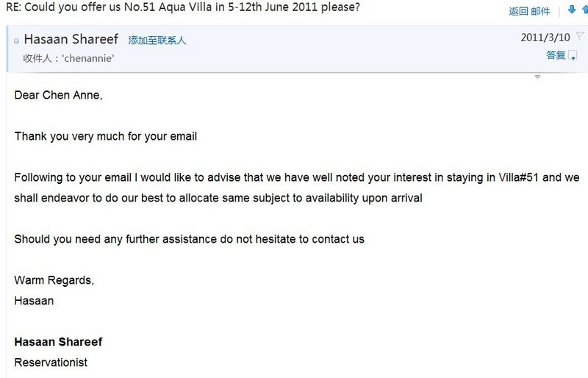This screenshot has width=588, height=378.
Task: Click the "Should you need any further assistance" line
Action: point(189,239)
